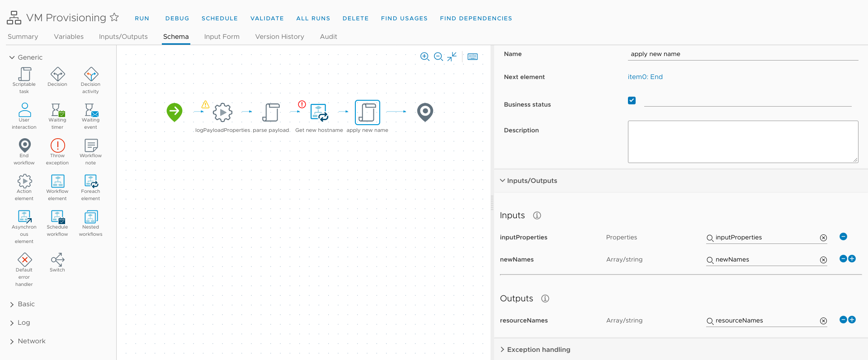This screenshot has width=868, height=360.
Task: Add an input after newNames
Action: 852,259
